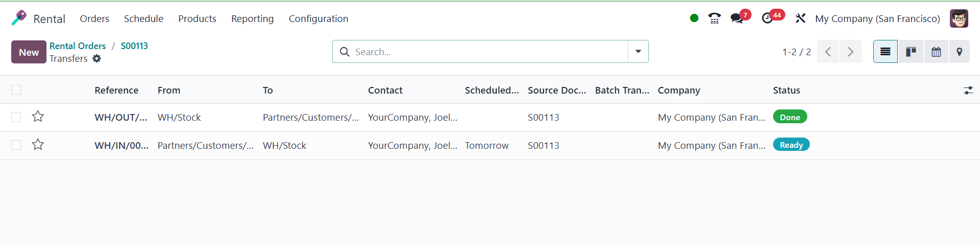Click the debug tools wrench icon

tap(800, 18)
